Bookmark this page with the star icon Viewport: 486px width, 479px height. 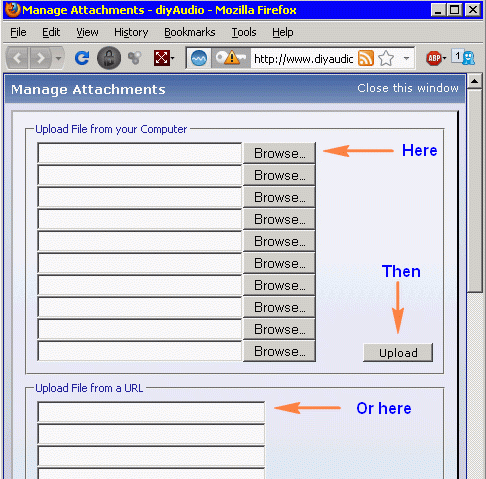[386, 58]
